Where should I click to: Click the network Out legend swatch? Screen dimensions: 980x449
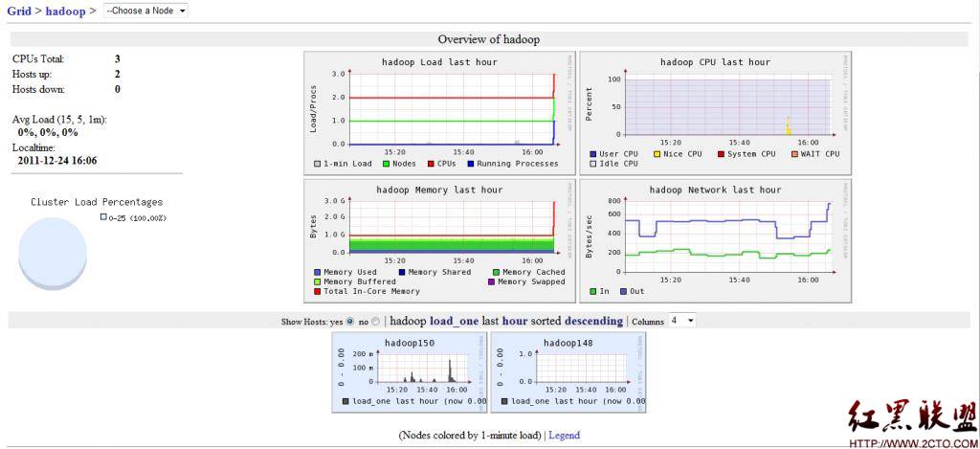tap(622, 291)
